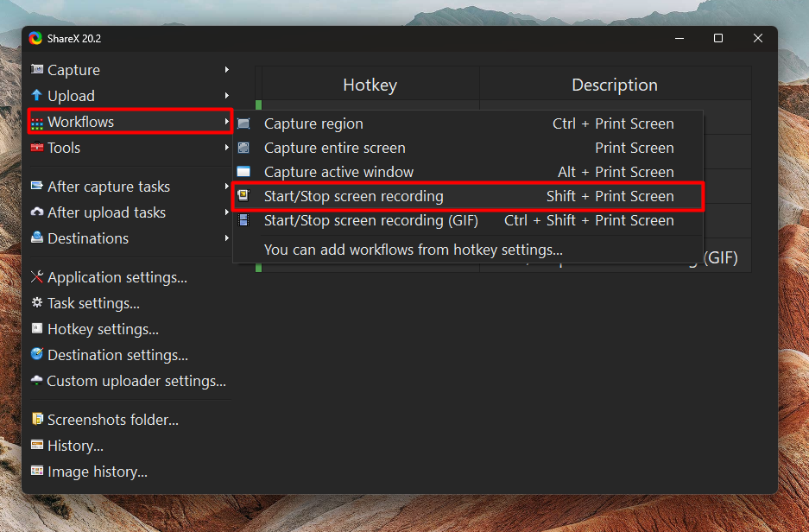Expand the After upload tasks arrow
809x532 pixels.
pos(226,212)
